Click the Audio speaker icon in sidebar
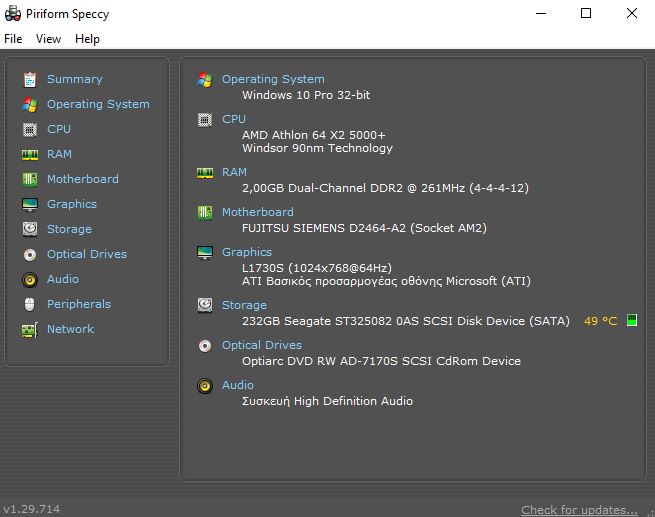Viewport: 655px width, 517px height. [x=30, y=279]
